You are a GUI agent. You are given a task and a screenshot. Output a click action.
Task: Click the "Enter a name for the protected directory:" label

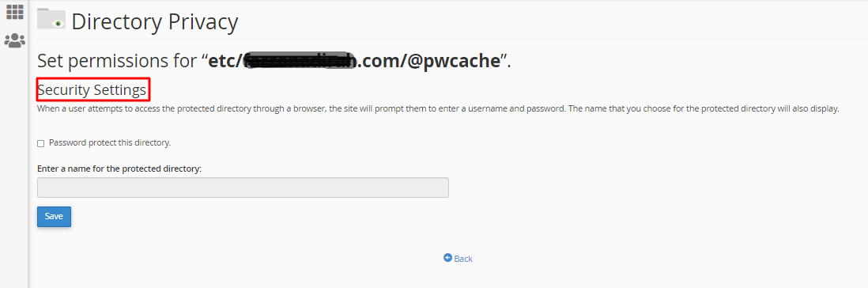coord(119,169)
